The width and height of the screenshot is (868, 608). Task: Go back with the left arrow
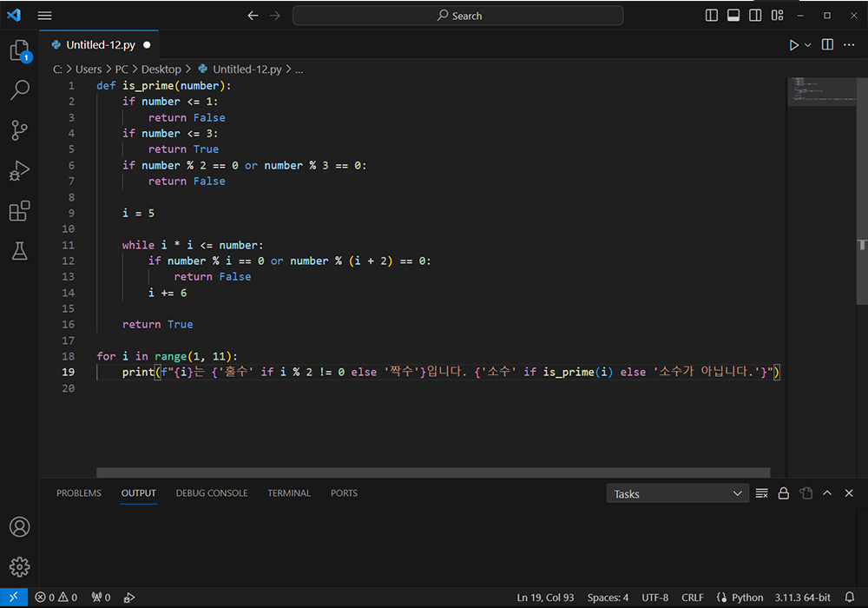pyautogui.click(x=253, y=16)
